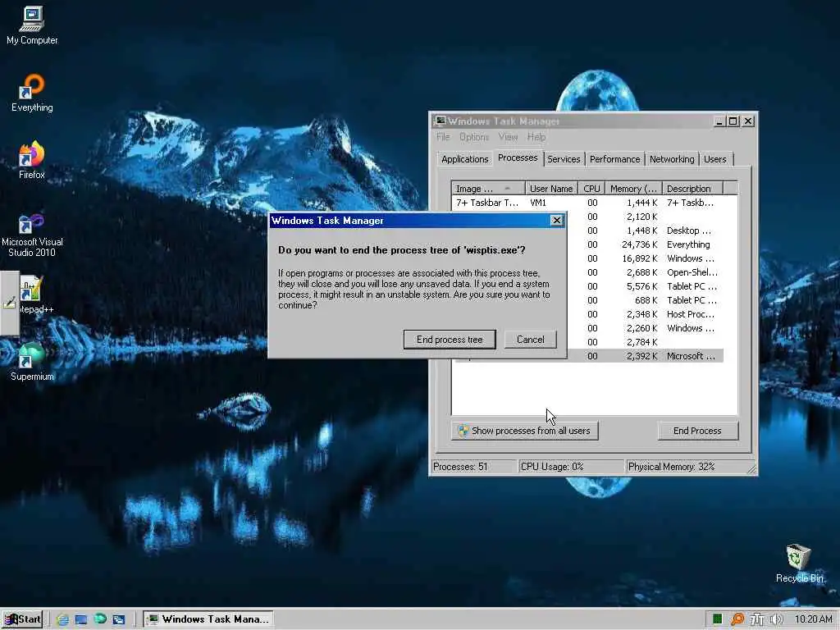The width and height of the screenshot is (840, 630).
Task: Sort by User Name column header
Action: pyautogui.click(x=551, y=189)
